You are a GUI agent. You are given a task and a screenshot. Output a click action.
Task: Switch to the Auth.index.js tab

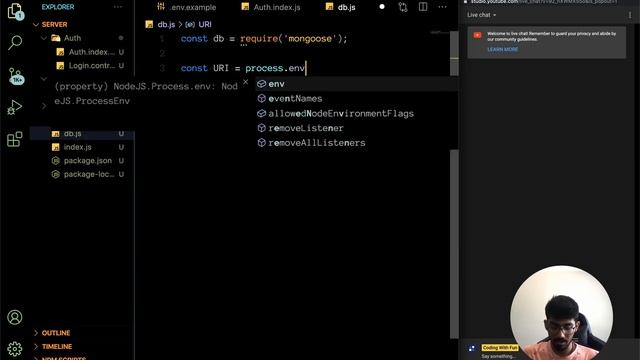tap(271, 7)
